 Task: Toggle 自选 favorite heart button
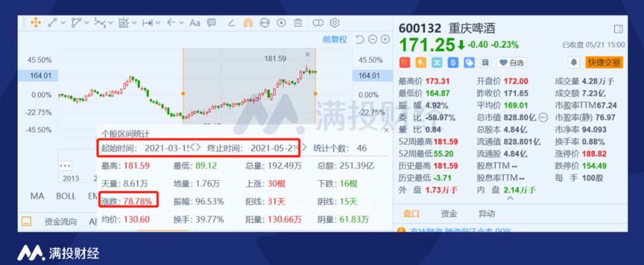[x=512, y=63]
